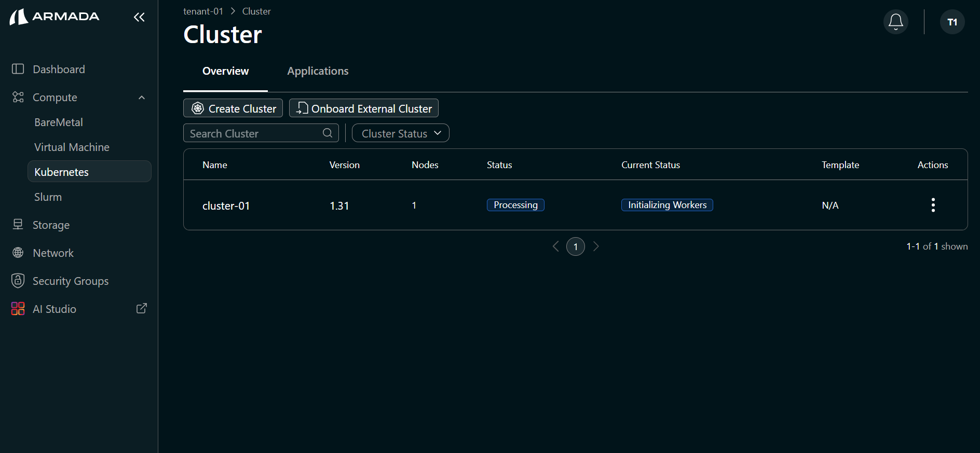The image size is (980, 453).
Task: Click the Current Status column header
Action: [651, 164]
